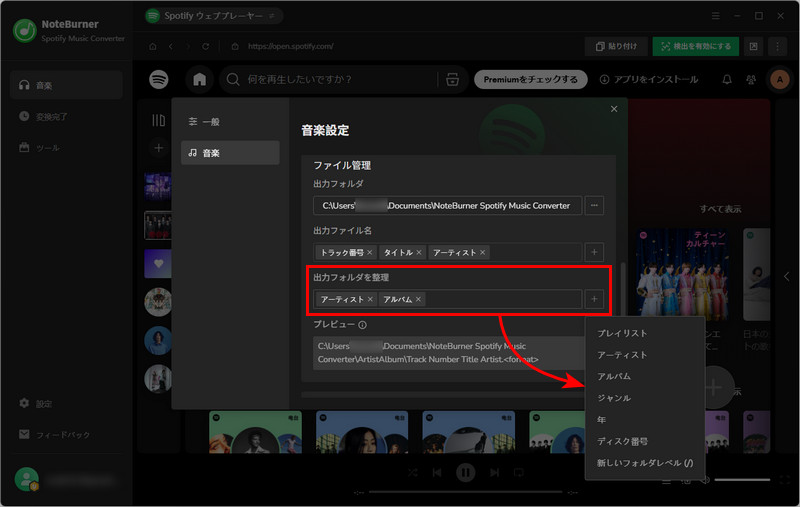Open the three-dot menu in the top toolbar

(778, 46)
